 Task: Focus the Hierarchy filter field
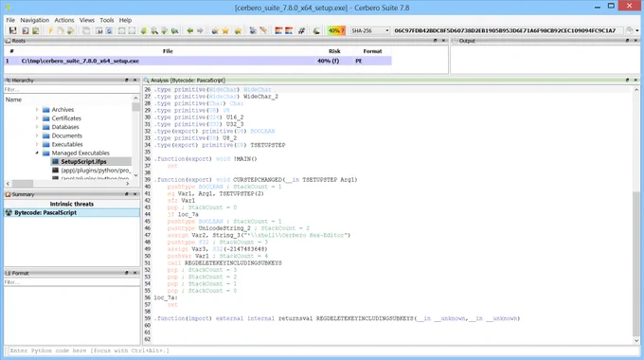72,89
